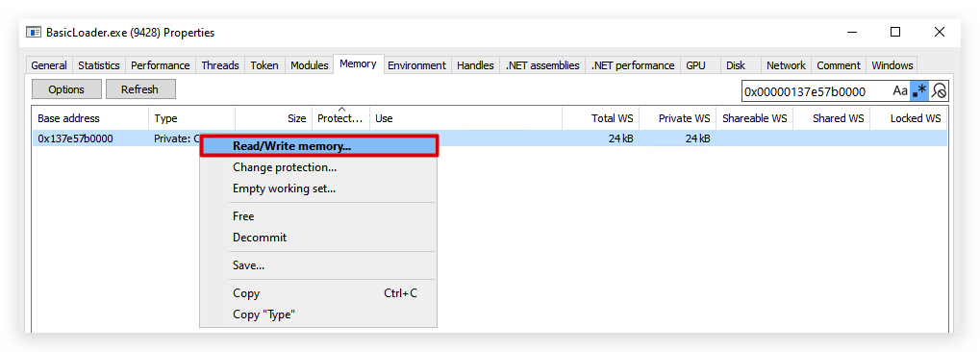The height and width of the screenshot is (352, 980).
Task: Open the .NET assemblies tab
Action: 542,65
